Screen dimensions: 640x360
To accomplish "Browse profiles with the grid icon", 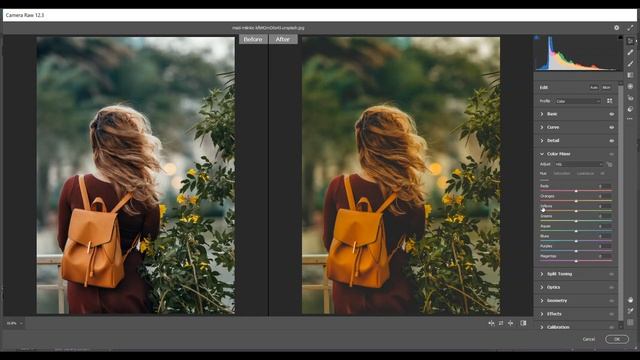I will pos(609,101).
